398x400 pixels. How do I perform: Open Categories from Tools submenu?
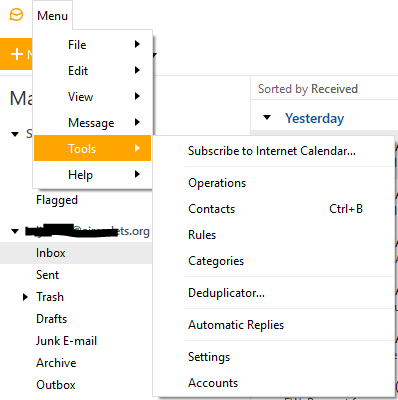coord(273,261)
